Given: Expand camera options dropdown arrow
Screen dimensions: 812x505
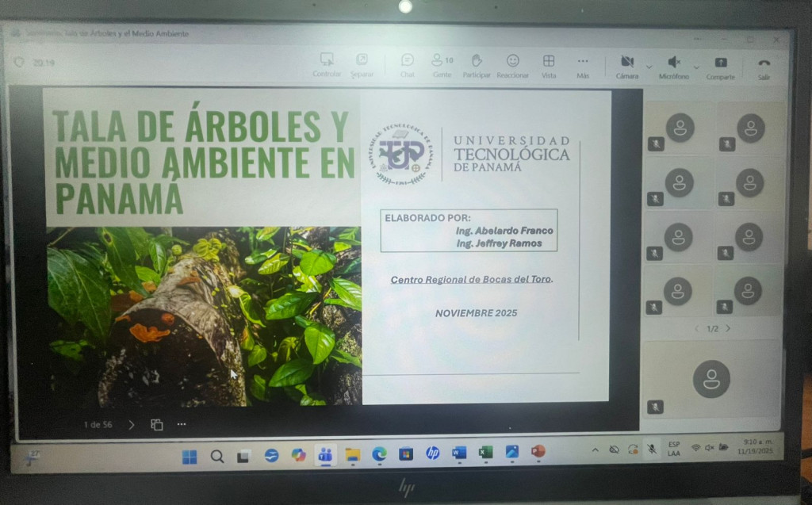Looking at the screenshot, I should point(649,66).
